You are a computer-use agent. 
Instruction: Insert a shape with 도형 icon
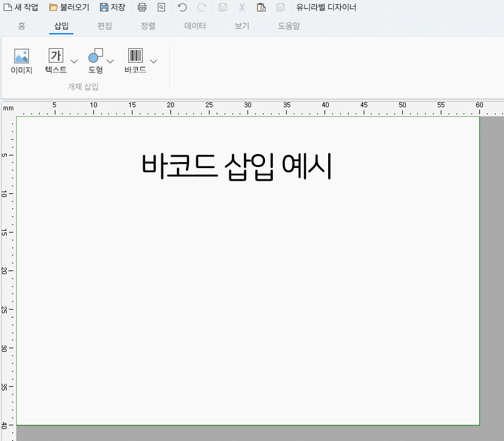(96, 61)
